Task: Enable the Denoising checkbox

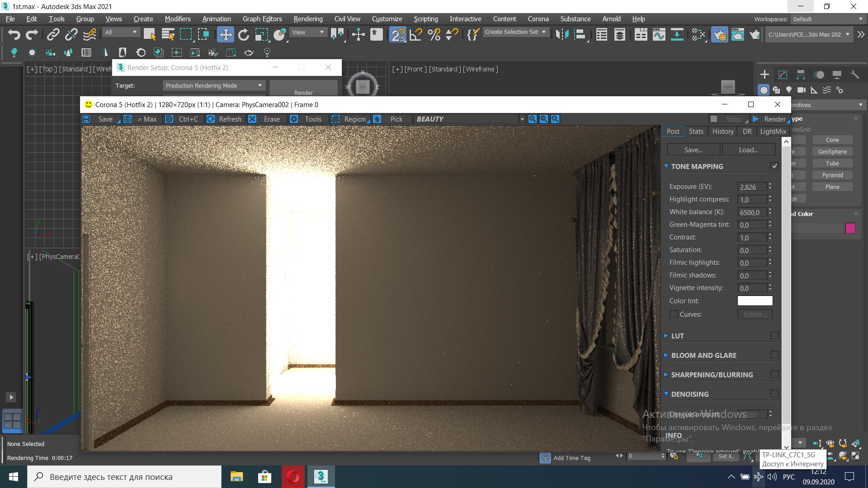Action: (x=774, y=394)
